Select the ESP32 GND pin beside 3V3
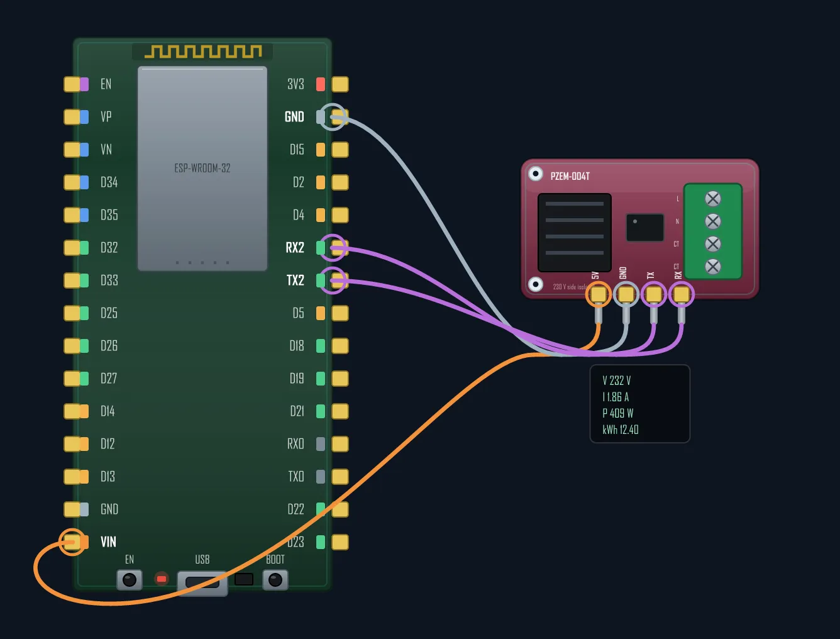 click(x=340, y=117)
